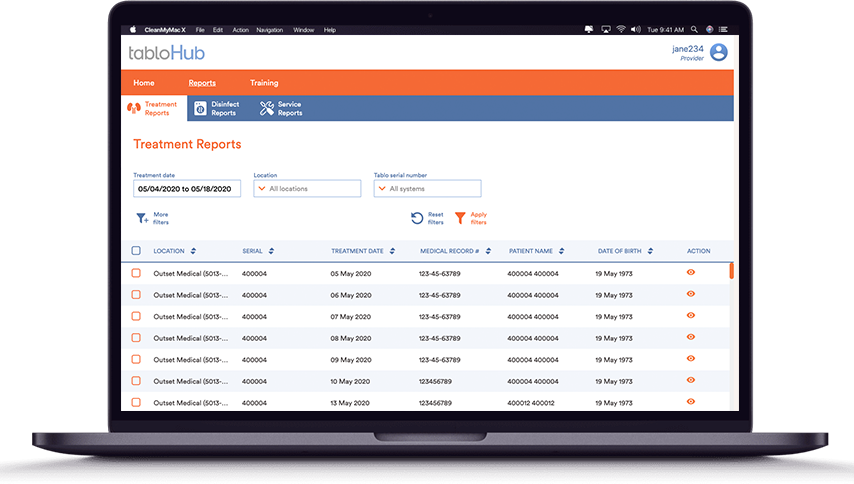This screenshot has width=854, height=484.
Task: Click the 'Treatment Reports' page heading
Action: [187, 144]
